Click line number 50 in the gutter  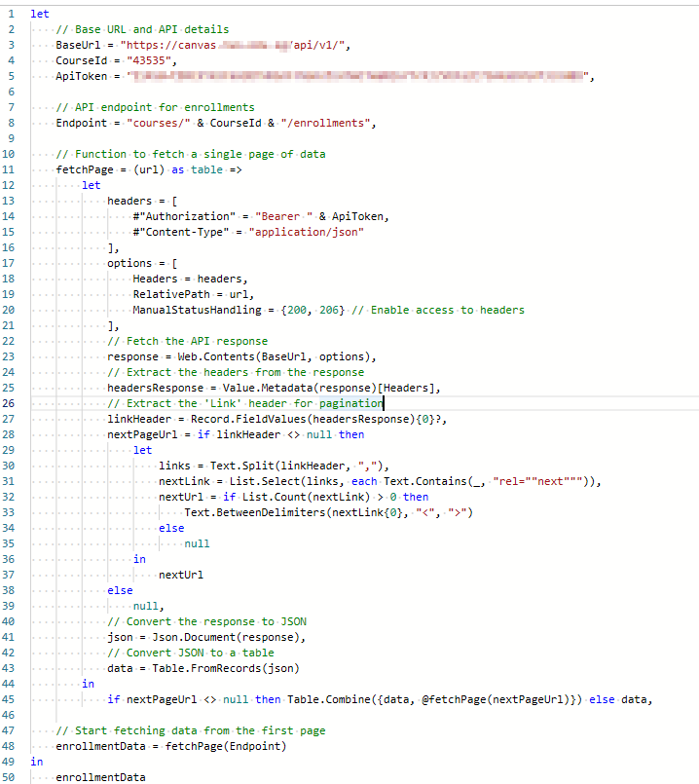tap(8, 777)
